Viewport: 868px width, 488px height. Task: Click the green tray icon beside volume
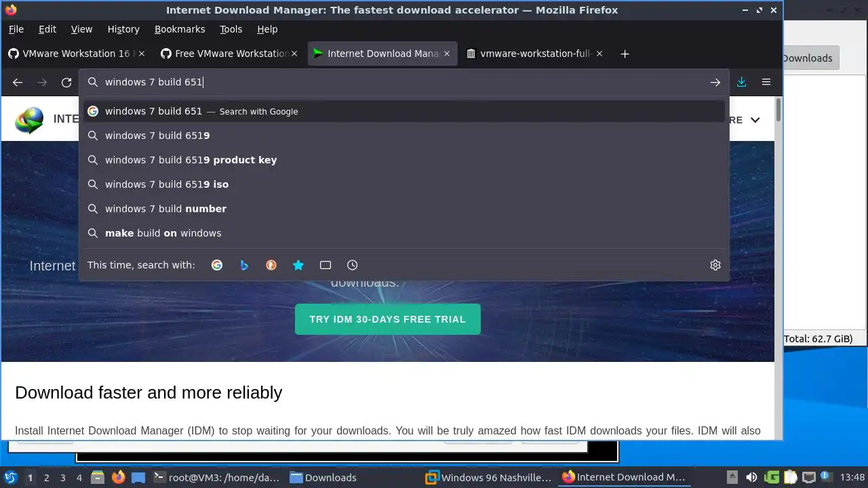click(772, 477)
